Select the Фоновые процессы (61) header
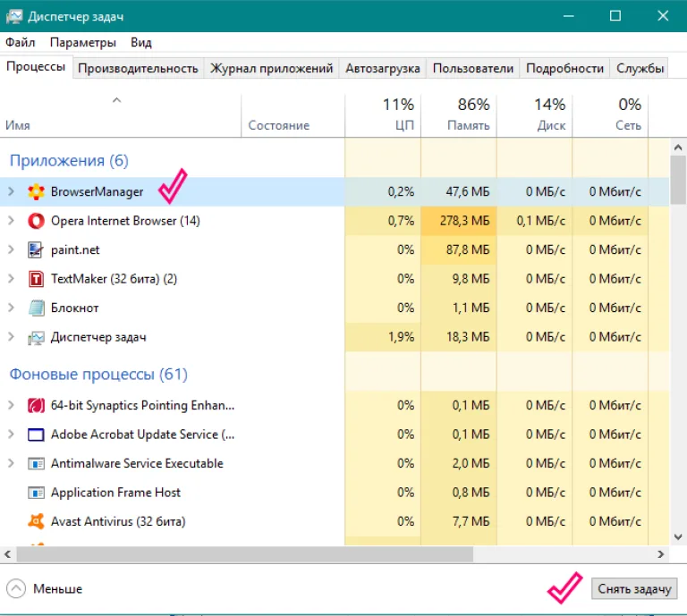 point(98,375)
